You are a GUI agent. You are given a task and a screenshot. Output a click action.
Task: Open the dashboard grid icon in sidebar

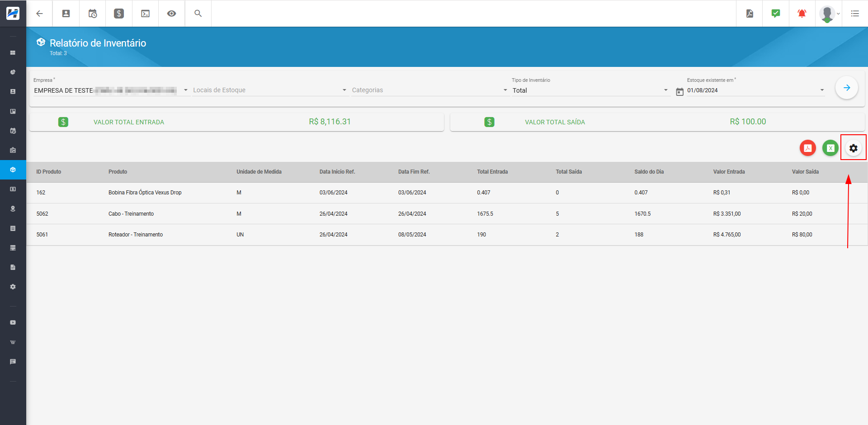tap(13, 53)
